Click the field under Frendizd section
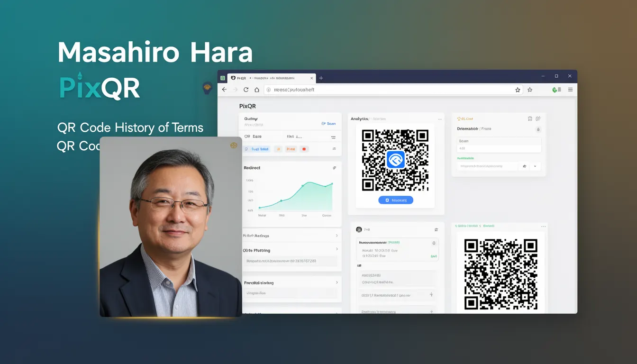Image resolution: width=637 pixels, height=364 pixels. (291, 293)
